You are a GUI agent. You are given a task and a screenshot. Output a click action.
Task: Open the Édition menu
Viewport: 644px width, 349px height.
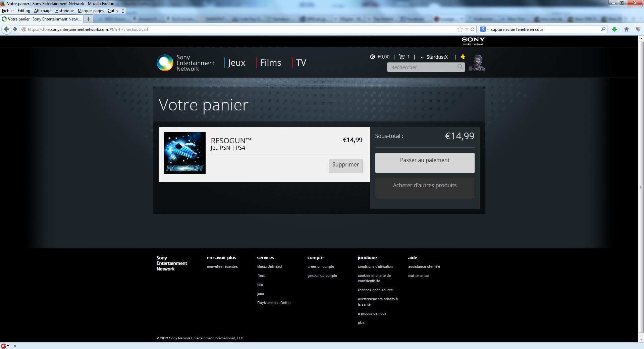[x=24, y=11]
